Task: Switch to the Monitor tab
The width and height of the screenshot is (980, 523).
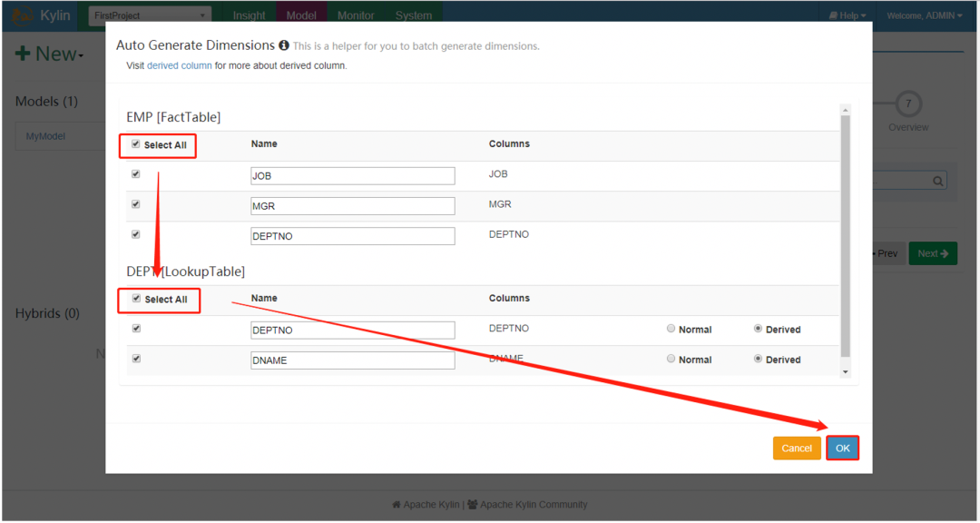Action: pos(356,15)
